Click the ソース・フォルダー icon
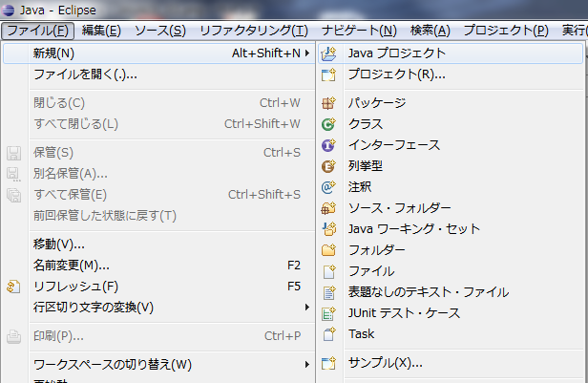Screen dimensions: 588x383 [329, 208]
